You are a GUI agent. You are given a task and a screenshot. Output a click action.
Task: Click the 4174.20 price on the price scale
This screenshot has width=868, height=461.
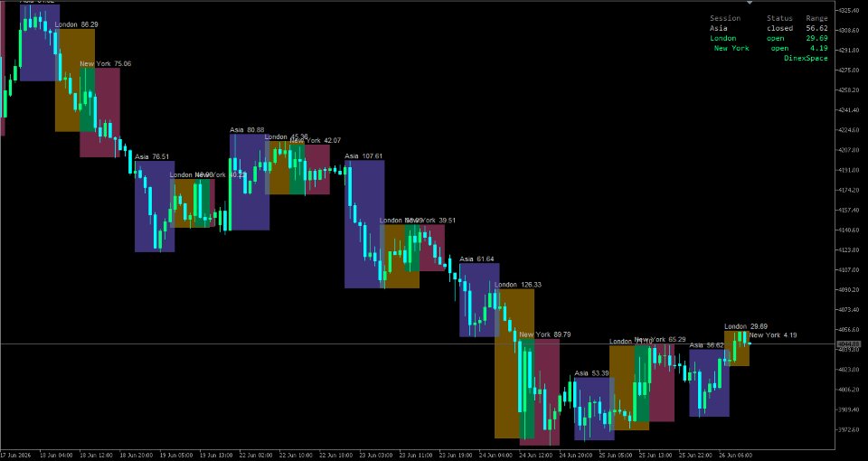click(850, 190)
